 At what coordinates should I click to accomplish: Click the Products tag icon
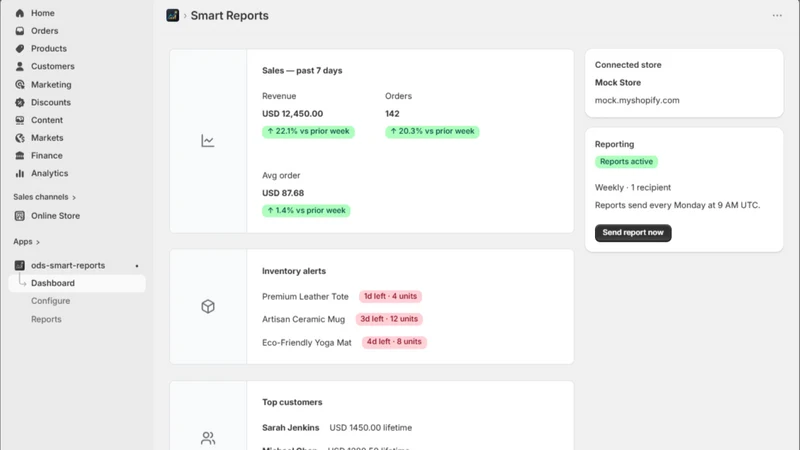point(19,48)
